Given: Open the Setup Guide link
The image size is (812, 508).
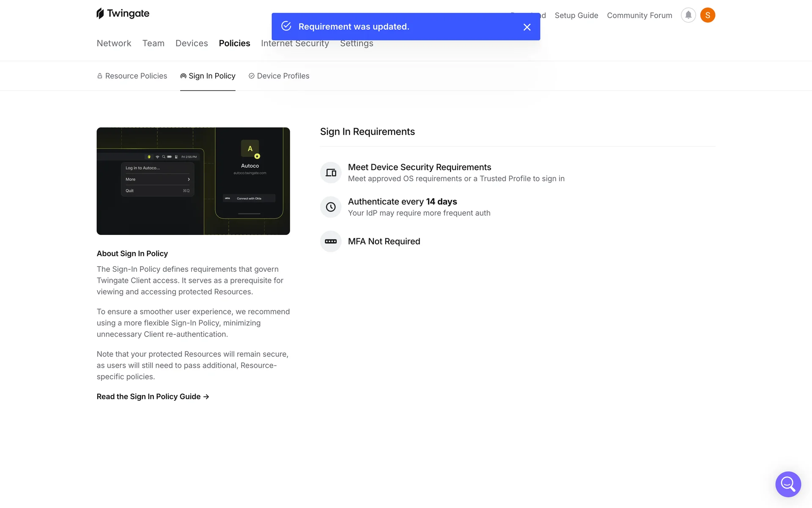Looking at the screenshot, I should [576, 15].
